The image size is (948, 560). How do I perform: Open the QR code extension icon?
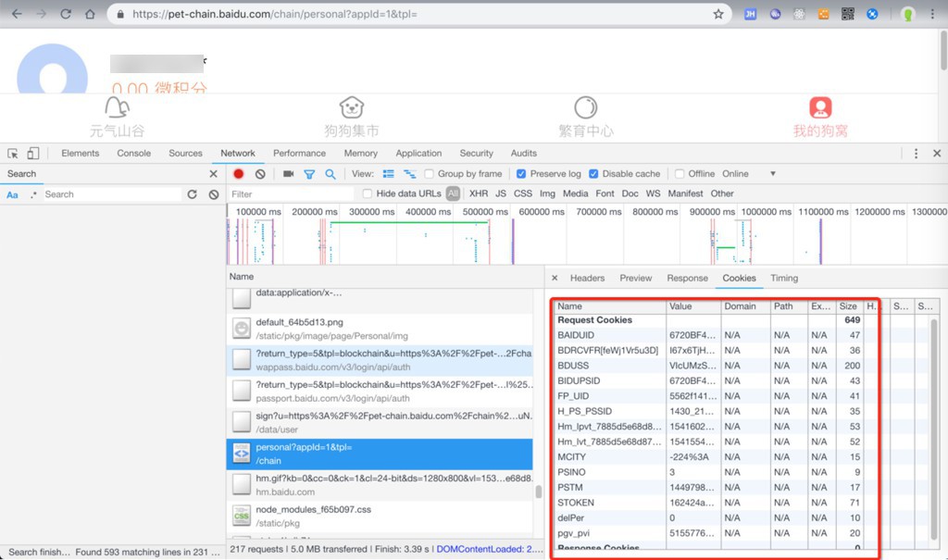(x=848, y=14)
